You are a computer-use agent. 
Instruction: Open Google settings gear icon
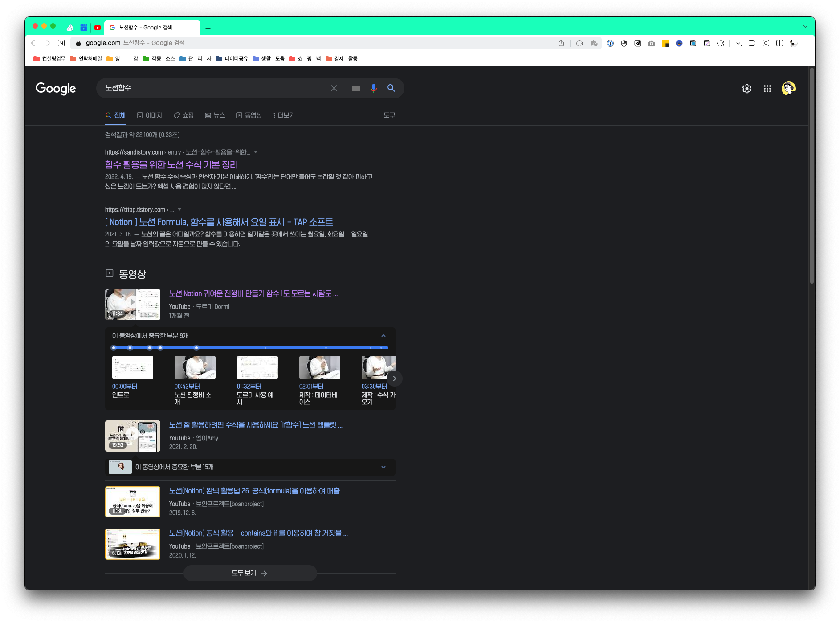pos(747,89)
